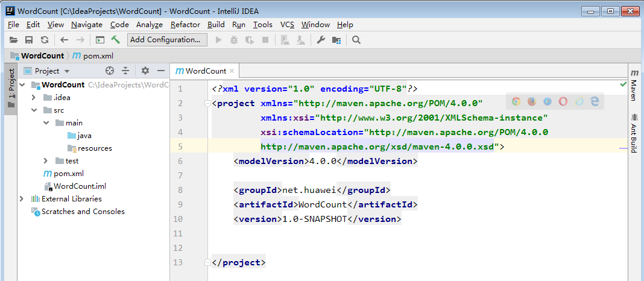Open Project Structure icon

click(336, 40)
